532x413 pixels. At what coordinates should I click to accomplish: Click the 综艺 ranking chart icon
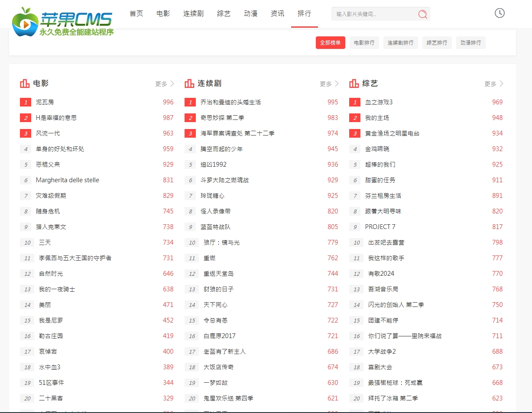[x=354, y=84]
